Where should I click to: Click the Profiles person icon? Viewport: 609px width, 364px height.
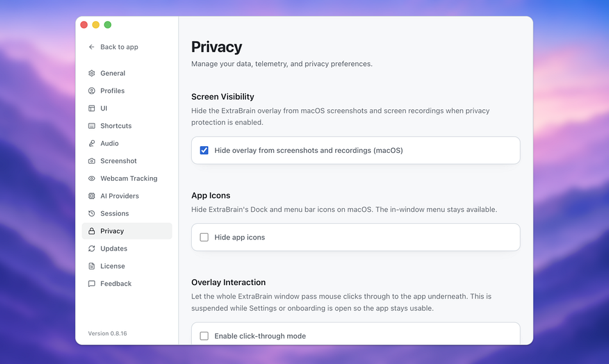pos(92,91)
